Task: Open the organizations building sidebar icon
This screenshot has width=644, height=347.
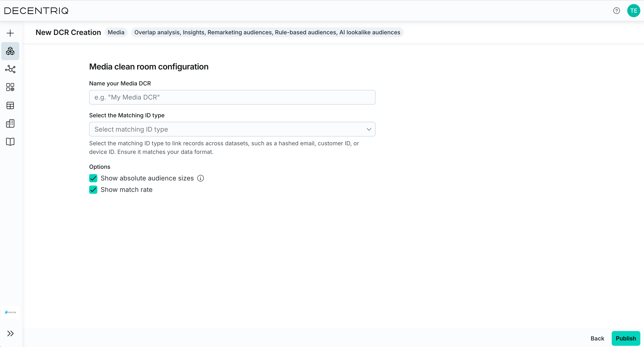Action: (x=10, y=123)
